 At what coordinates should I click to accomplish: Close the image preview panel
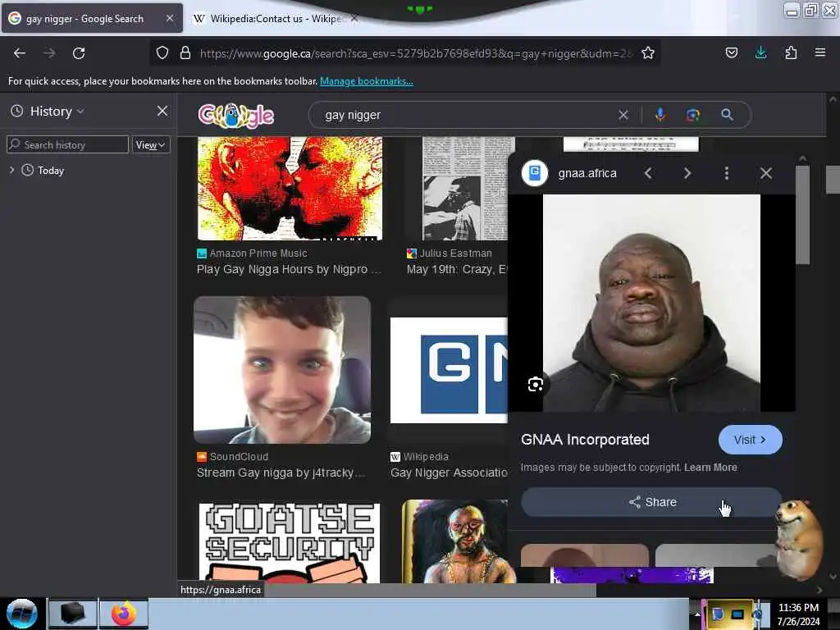tap(766, 173)
